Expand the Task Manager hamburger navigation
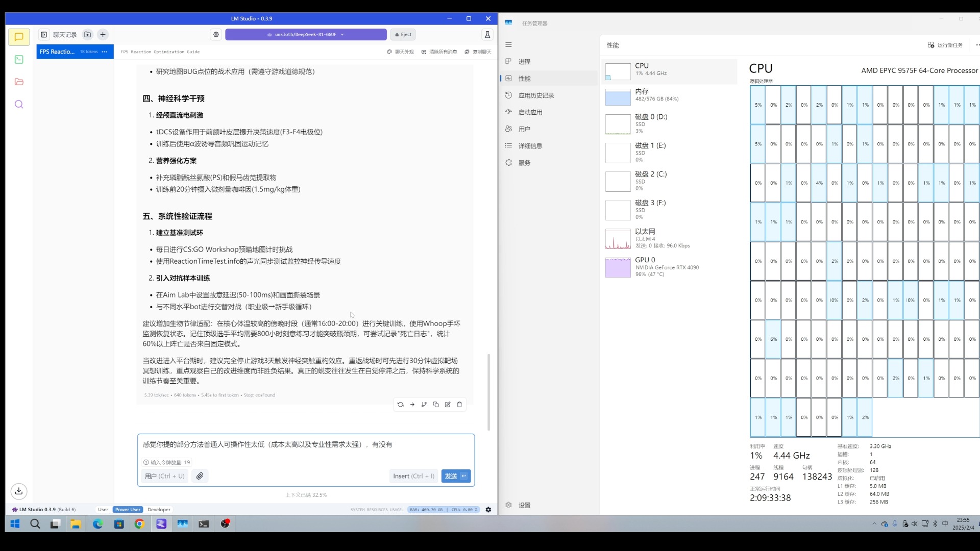Screen dimensions: 980x551 point(508,45)
